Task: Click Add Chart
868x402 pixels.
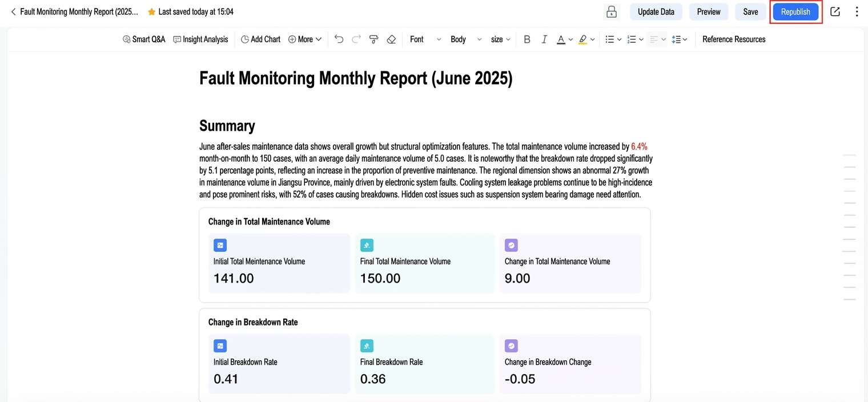Action: pyautogui.click(x=260, y=39)
